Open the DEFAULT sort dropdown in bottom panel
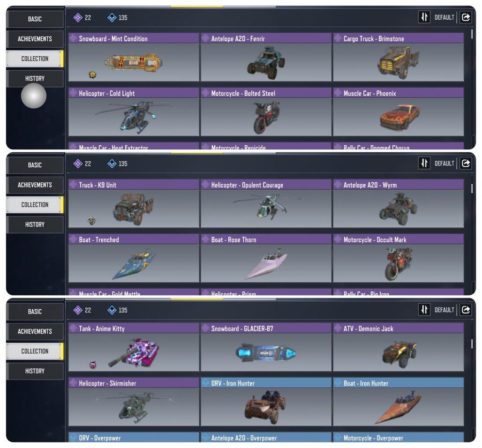This screenshot has height=448, width=482. 444,310
